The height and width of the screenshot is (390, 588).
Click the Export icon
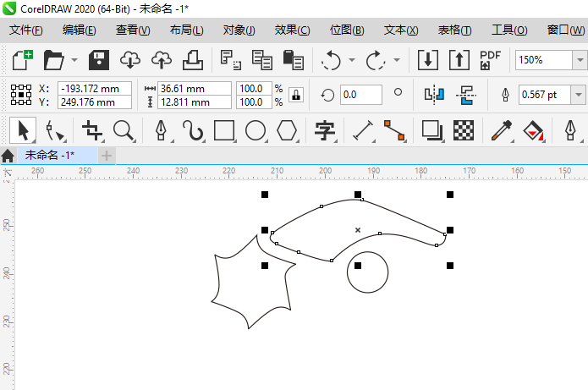[x=459, y=60]
